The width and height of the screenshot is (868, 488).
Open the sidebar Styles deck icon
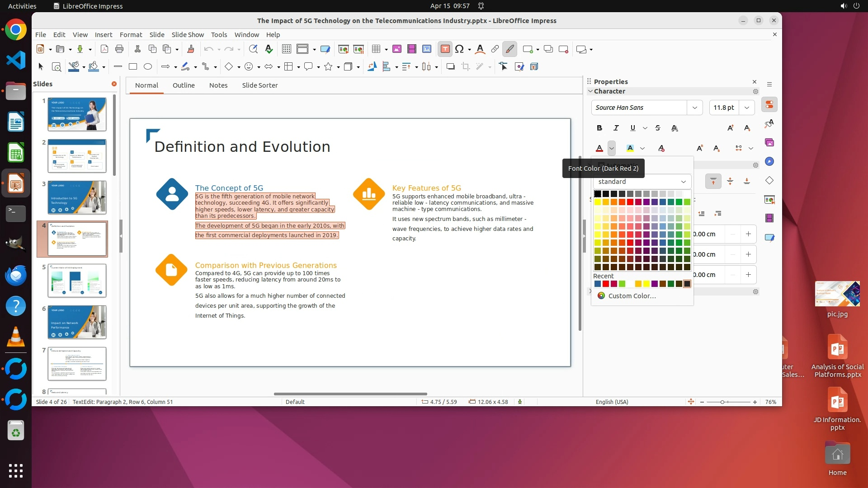[769, 123]
